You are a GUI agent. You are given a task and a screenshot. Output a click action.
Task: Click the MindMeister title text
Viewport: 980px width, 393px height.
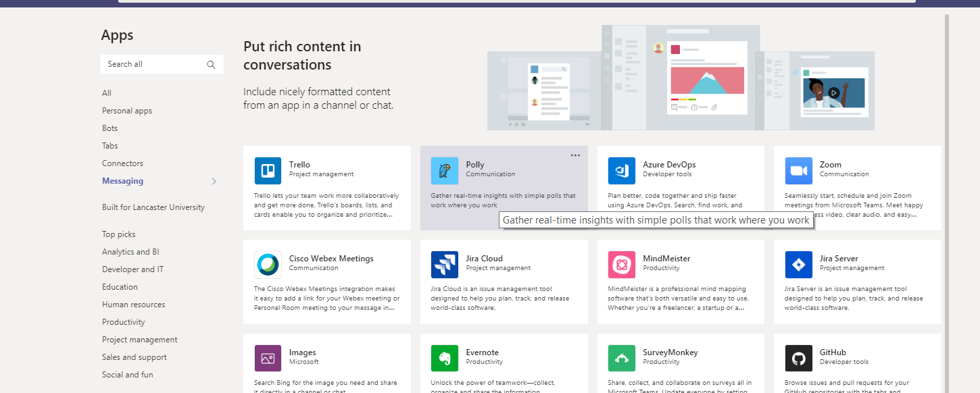tap(666, 259)
